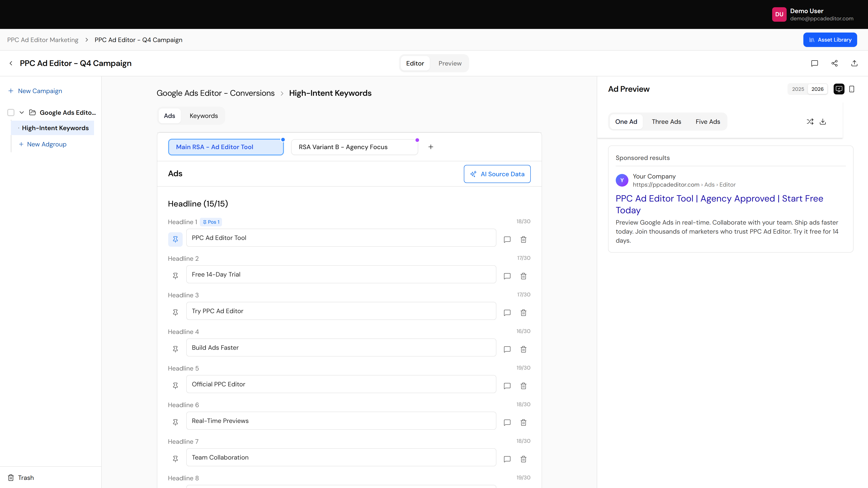
Task: Delete Headline 4 Build Ads Faster
Action: click(x=523, y=349)
